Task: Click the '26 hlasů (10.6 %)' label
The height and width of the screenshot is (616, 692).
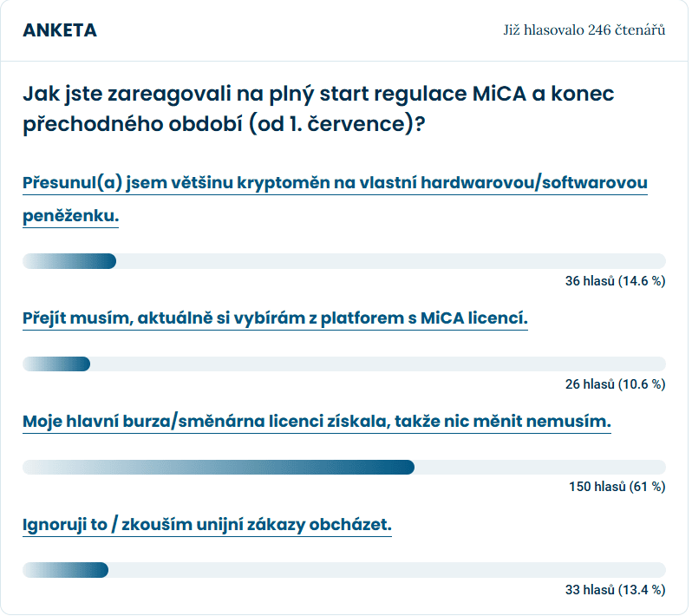Action: click(x=615, y=384)
